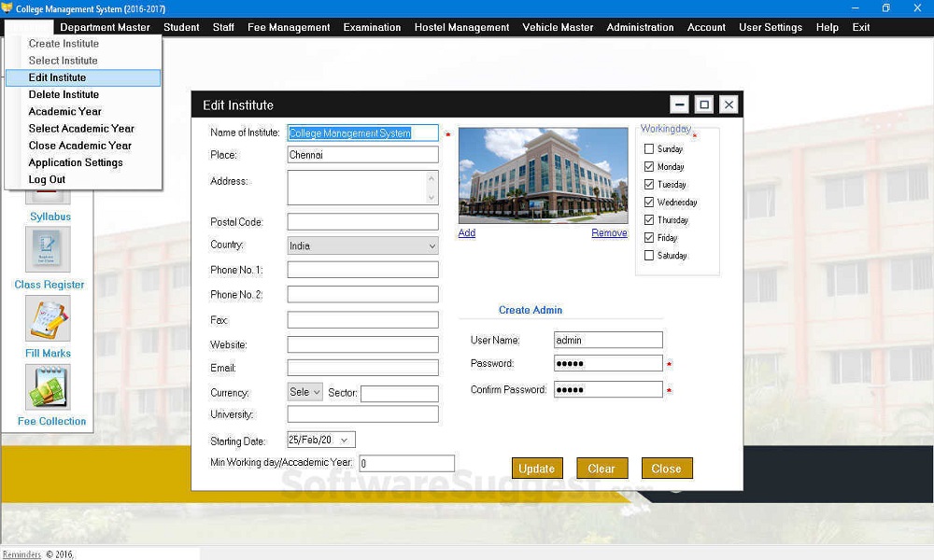Open the Currency dropdown
934x560 pixels.
click(x=316, y=393)
